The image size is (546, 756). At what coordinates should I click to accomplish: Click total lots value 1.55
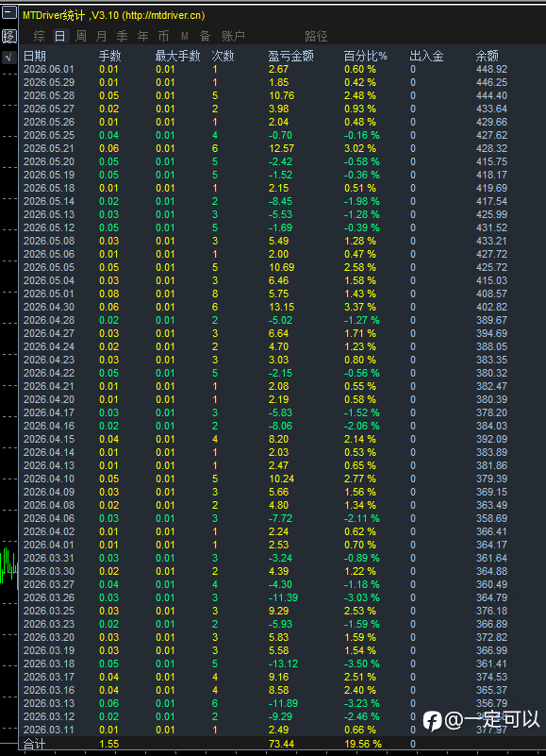[x=108, y=744]
